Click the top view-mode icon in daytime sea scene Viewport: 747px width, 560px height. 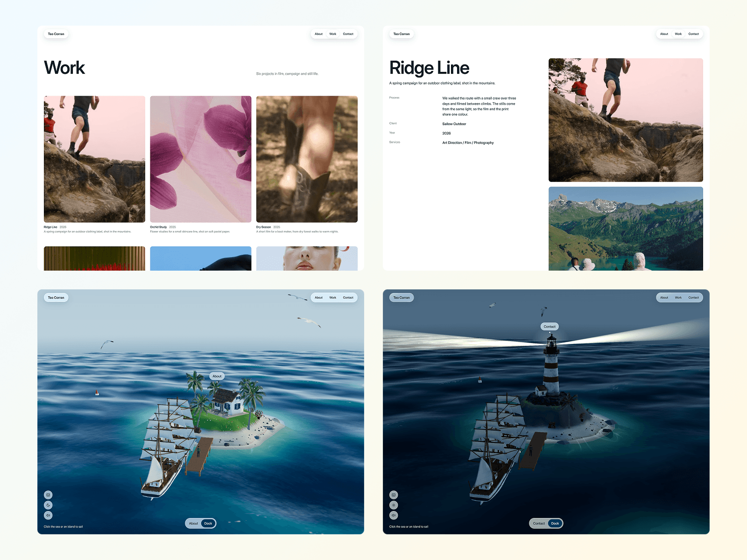coord(48,495)
